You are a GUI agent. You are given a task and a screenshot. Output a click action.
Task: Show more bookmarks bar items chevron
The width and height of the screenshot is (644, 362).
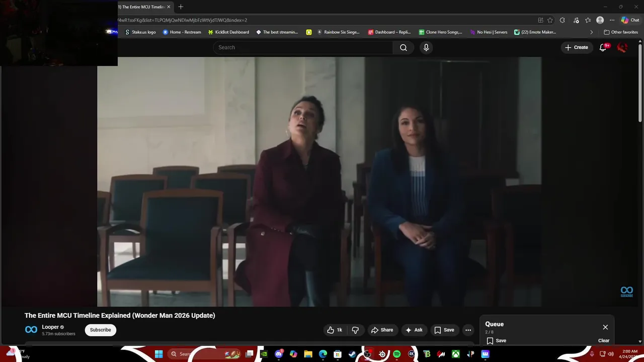pos(591,32)
